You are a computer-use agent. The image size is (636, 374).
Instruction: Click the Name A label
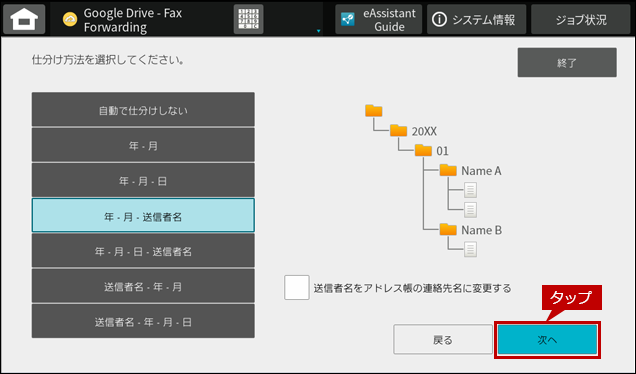481,171
